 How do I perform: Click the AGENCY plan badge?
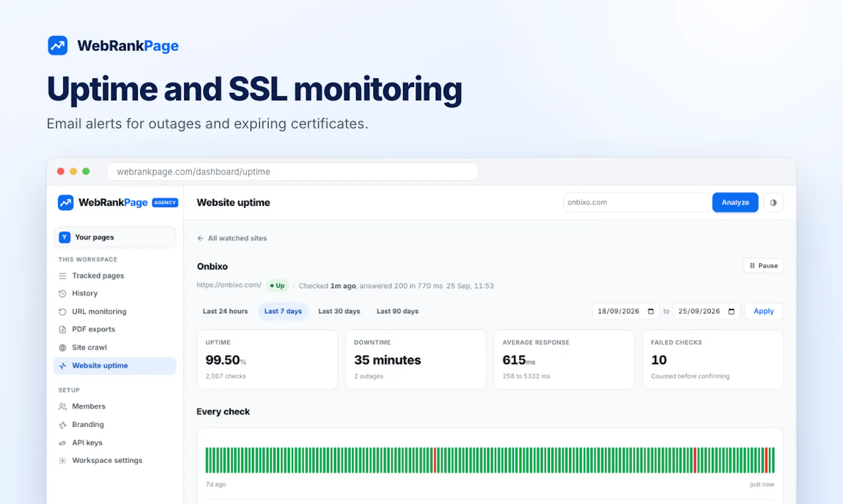(x=165, y=203)
